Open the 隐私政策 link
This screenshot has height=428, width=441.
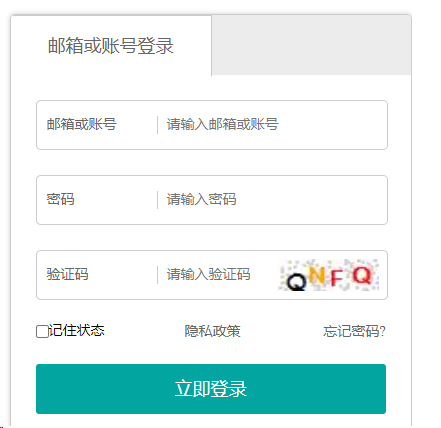(x=213, y=331)
